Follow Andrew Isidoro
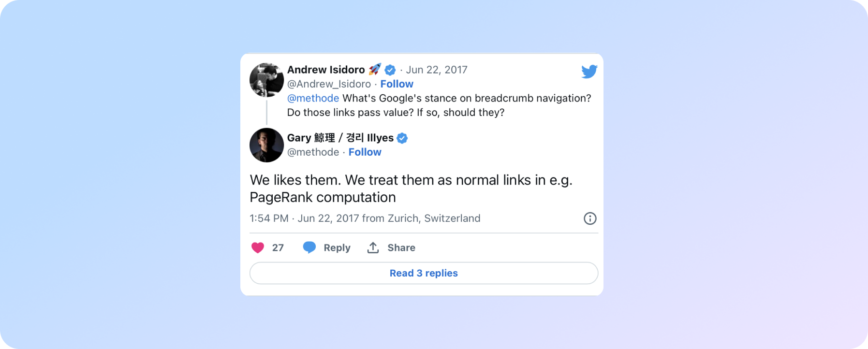The image size is (868, 349). (397, 84)
